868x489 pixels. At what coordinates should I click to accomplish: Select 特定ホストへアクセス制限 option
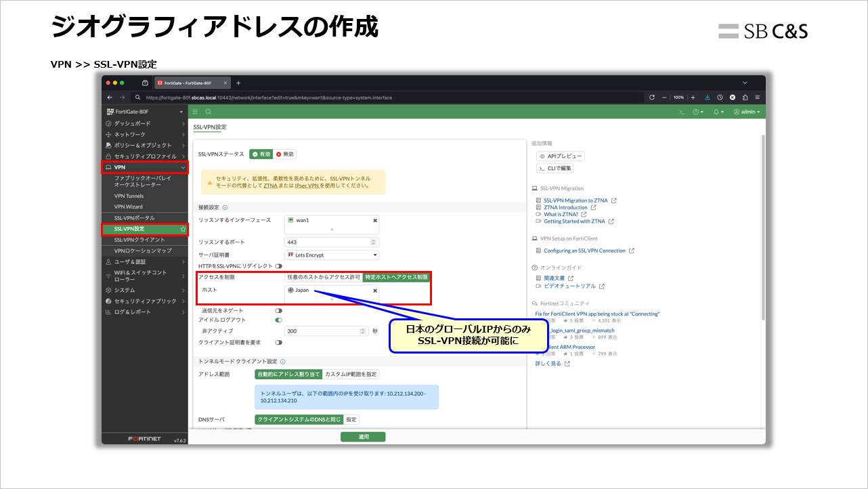(397, 277)
